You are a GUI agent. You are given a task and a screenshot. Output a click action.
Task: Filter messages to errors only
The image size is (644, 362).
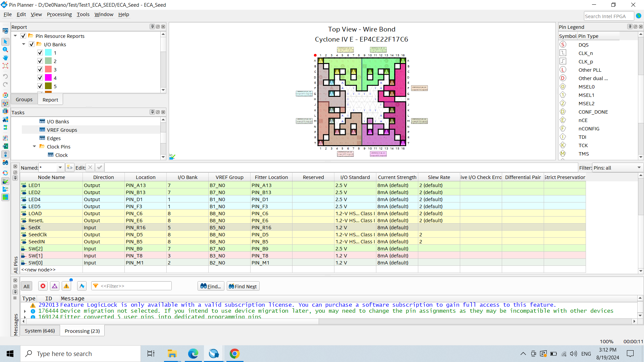pyautogui.click(x=43, y=286)
